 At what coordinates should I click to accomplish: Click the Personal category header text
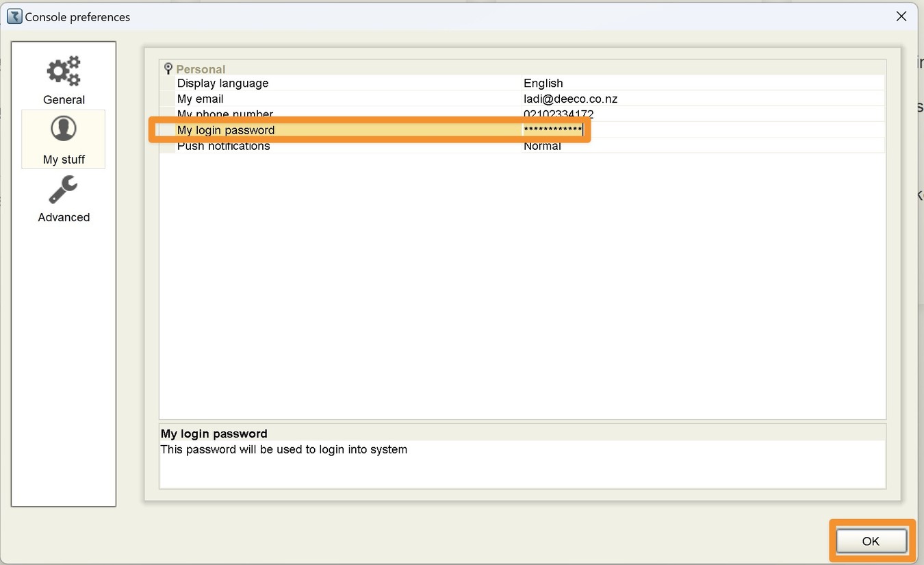click(x=201, y=69)
